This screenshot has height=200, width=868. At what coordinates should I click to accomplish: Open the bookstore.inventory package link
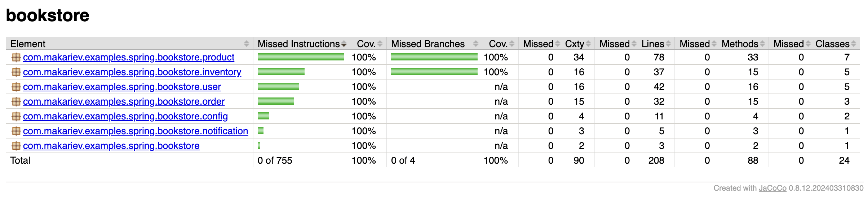(132, 72)
